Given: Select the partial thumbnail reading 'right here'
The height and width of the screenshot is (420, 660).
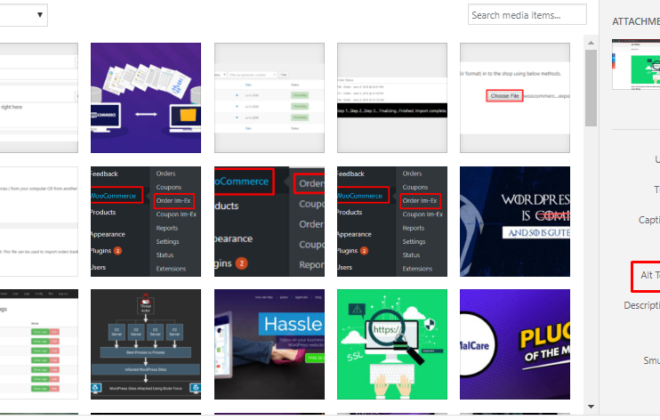Looking at the screenshot, I should (x=39, y=98).
